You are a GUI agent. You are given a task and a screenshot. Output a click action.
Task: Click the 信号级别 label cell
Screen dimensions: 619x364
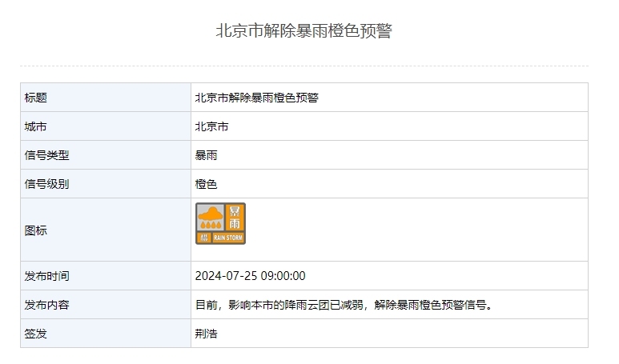tap(106, 184)
